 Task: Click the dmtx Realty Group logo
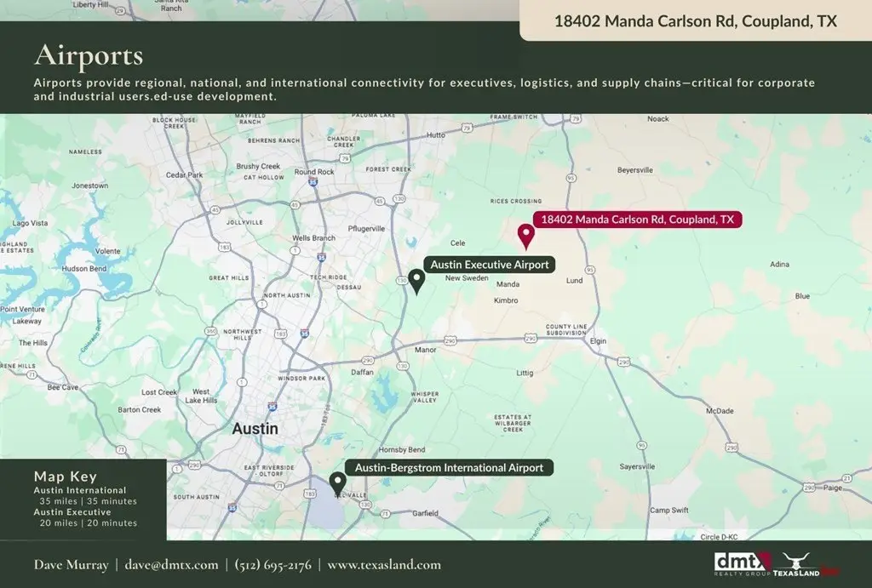742,563
